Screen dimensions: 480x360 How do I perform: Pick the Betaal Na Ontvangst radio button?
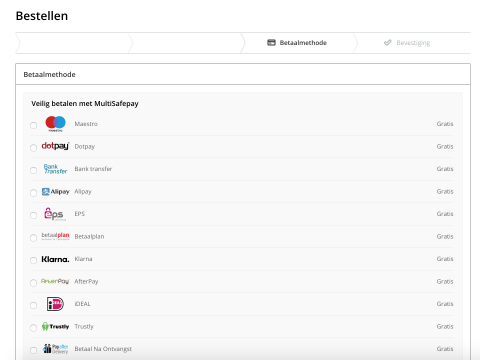coord(33,350)
